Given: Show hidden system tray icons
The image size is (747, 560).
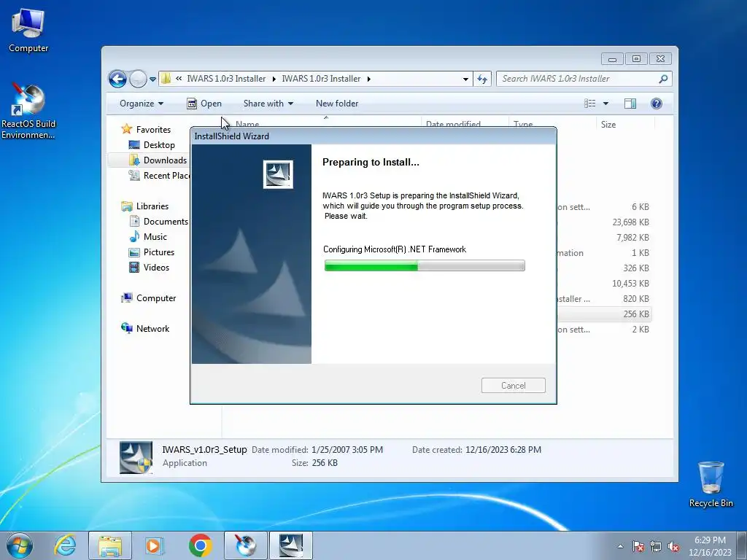Looking at the screenshot, I should [x=620, y=546].
